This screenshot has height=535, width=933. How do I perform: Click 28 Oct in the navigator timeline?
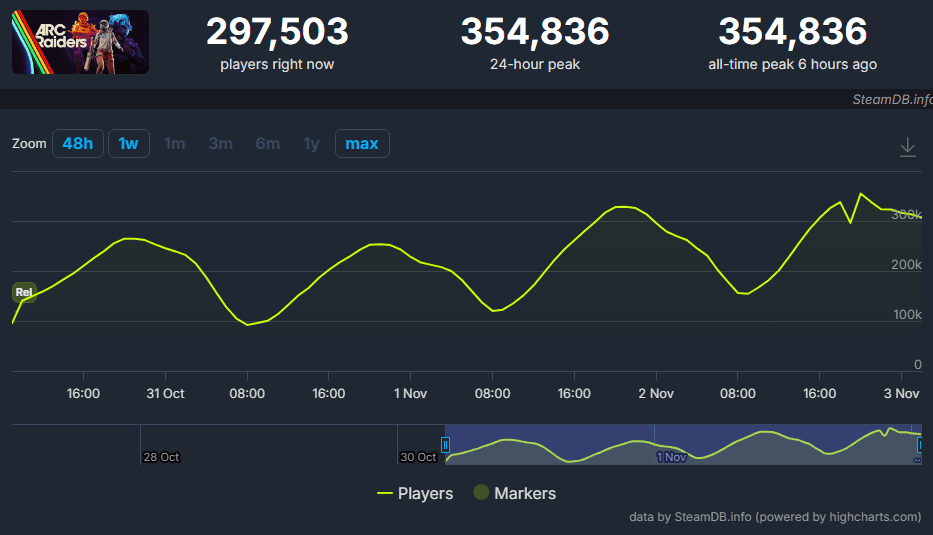(161, 457)
